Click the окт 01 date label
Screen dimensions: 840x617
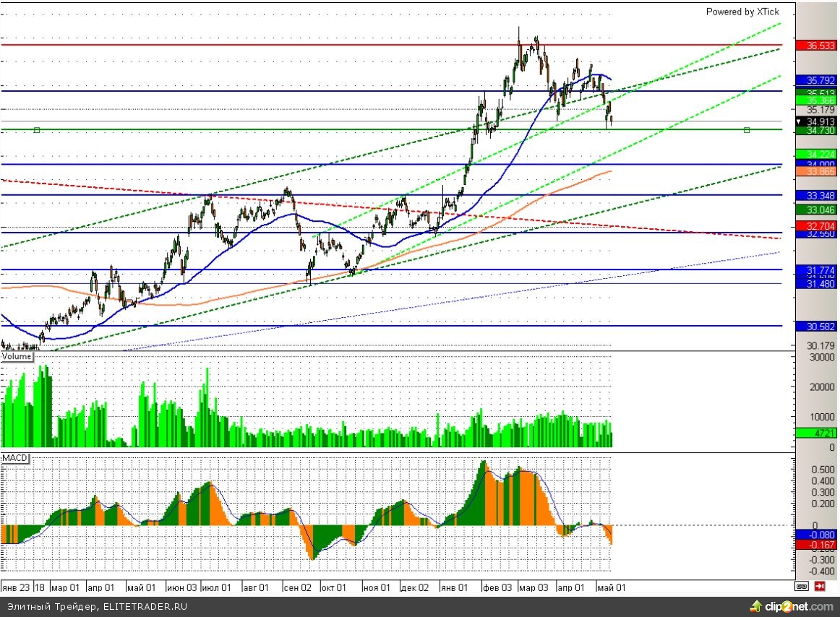tap(334, 587)
